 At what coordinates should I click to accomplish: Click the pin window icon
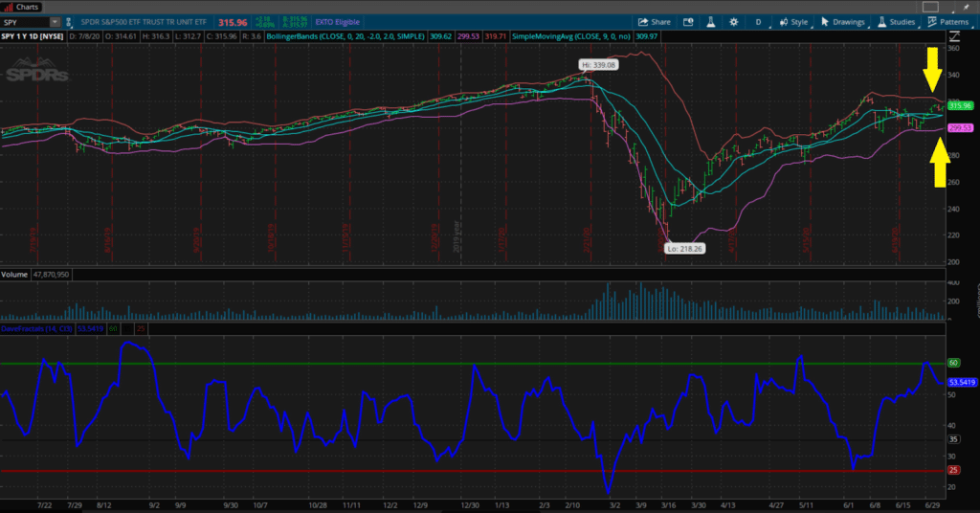click(x=967, y=7)
